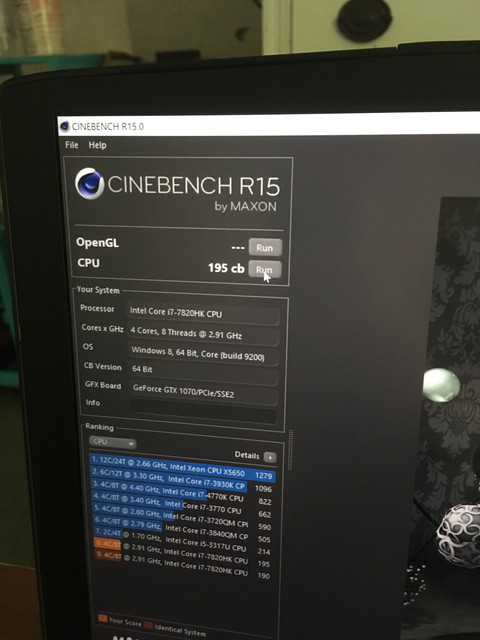Viewport: 480px width, 640px height.
Task: Open the CPU ranking dropdown
Action: (x=112, y=442)
